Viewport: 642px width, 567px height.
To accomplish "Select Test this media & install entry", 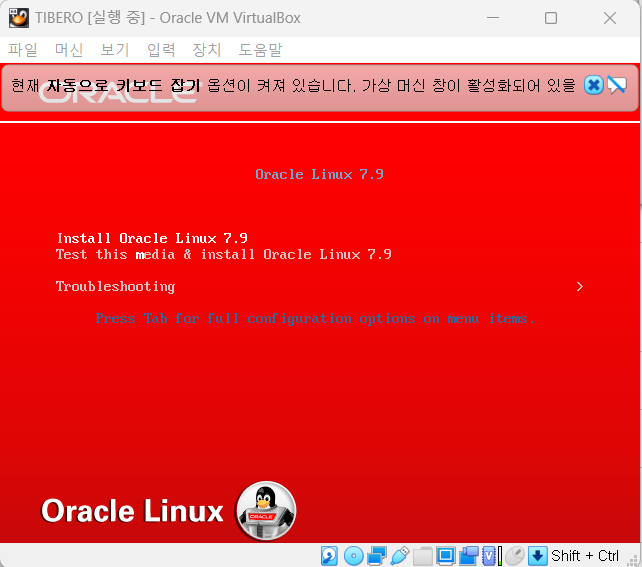I will coord(224,254).
